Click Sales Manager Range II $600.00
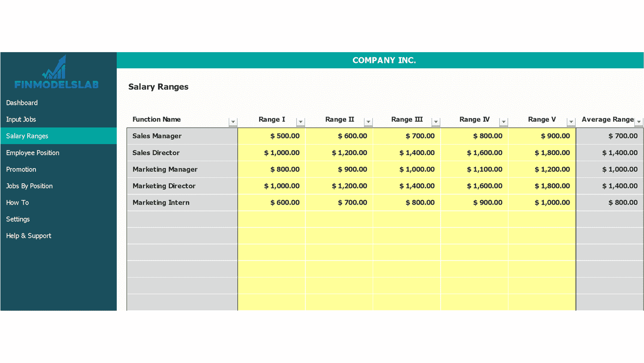 339,136
